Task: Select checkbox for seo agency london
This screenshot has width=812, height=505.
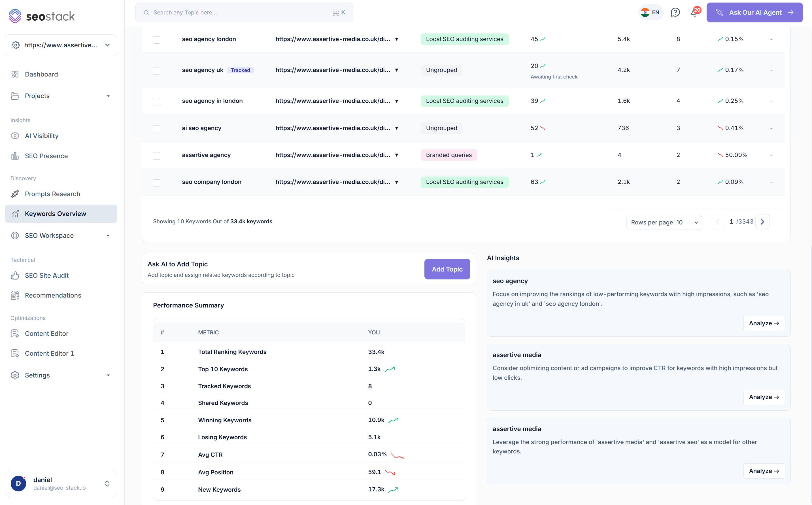Action: coord(157,40)
